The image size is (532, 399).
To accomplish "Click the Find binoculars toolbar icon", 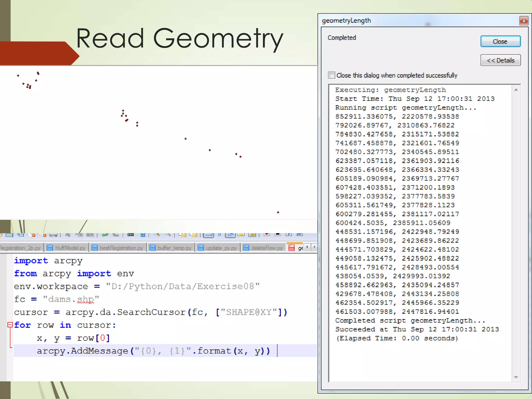I will (131, 235).
